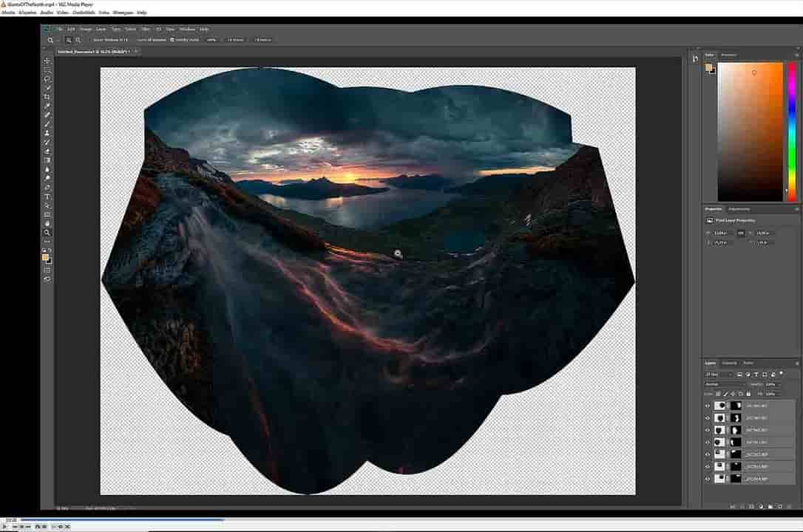Select the Lasso tool
Image resolution: width=803 pixels, height=532 pixels.
click(47, 78)
